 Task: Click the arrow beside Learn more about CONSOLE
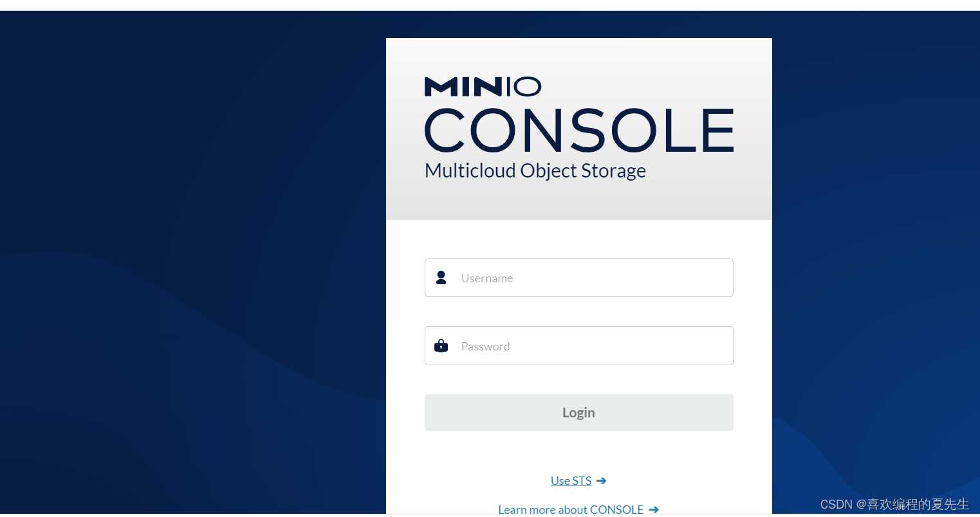pos(654,509)
